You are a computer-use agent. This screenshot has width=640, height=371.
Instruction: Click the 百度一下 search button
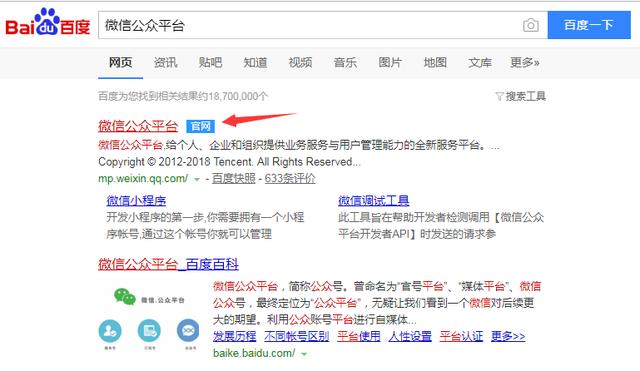pos(589,25)
